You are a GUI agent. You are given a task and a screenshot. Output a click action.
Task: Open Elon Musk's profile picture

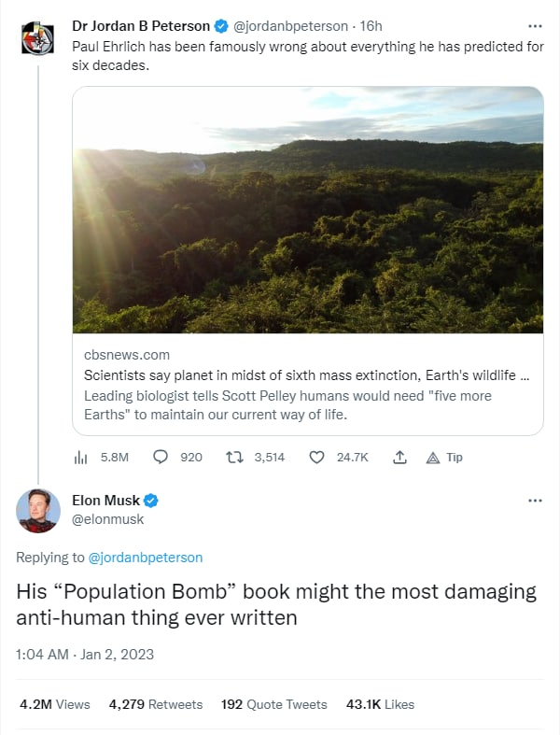coord(37,511)
